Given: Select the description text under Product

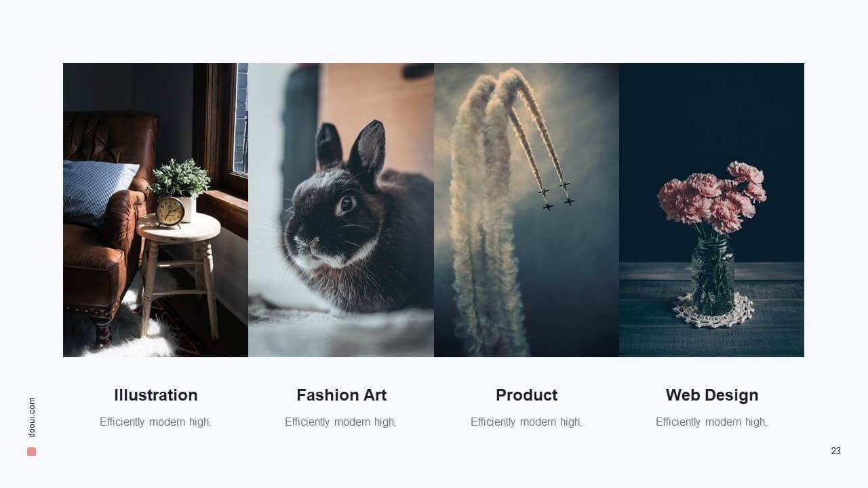Looking at the screenshot, I should [x=526, y=422].
